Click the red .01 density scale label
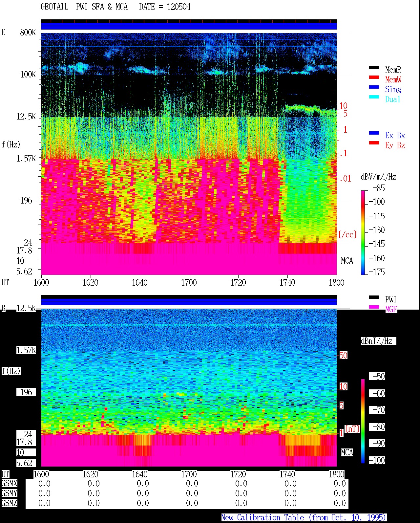 click(345, 179)
